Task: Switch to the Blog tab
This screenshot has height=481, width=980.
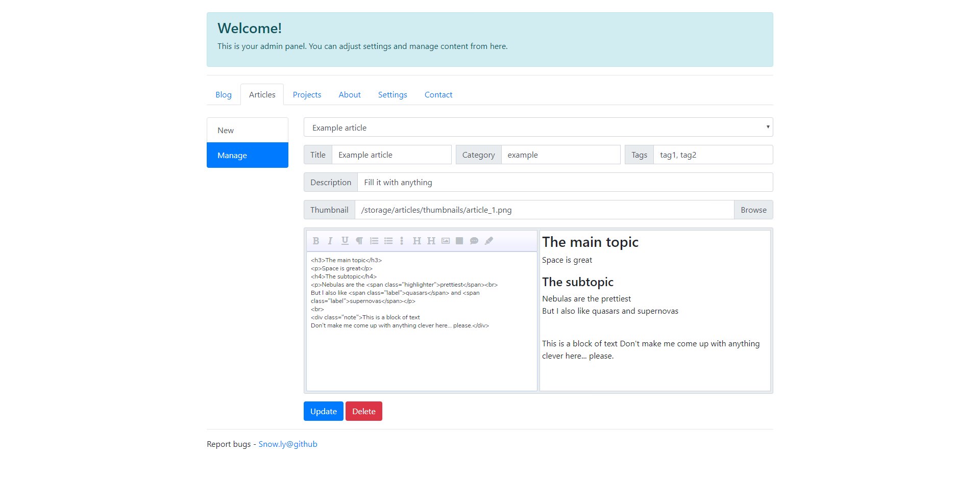Action: (x=224, y=95)
